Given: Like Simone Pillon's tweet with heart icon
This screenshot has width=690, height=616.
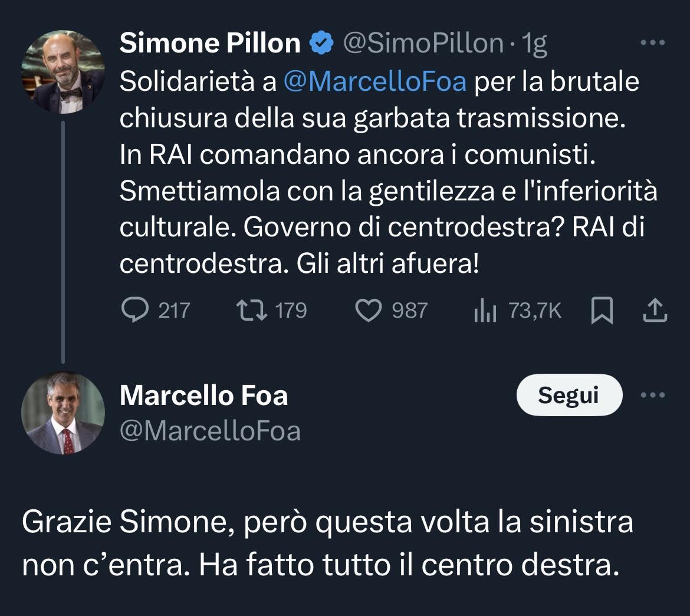Looking at the screenshot, I should point(369,310).
